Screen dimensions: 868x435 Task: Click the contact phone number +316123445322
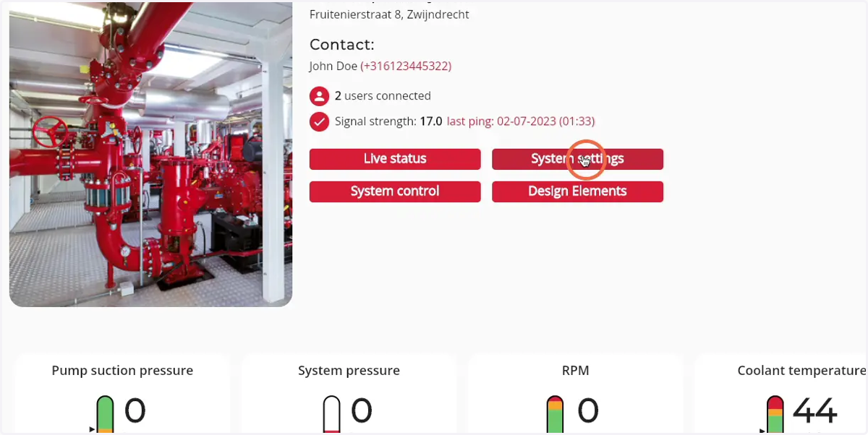[406, 66]
